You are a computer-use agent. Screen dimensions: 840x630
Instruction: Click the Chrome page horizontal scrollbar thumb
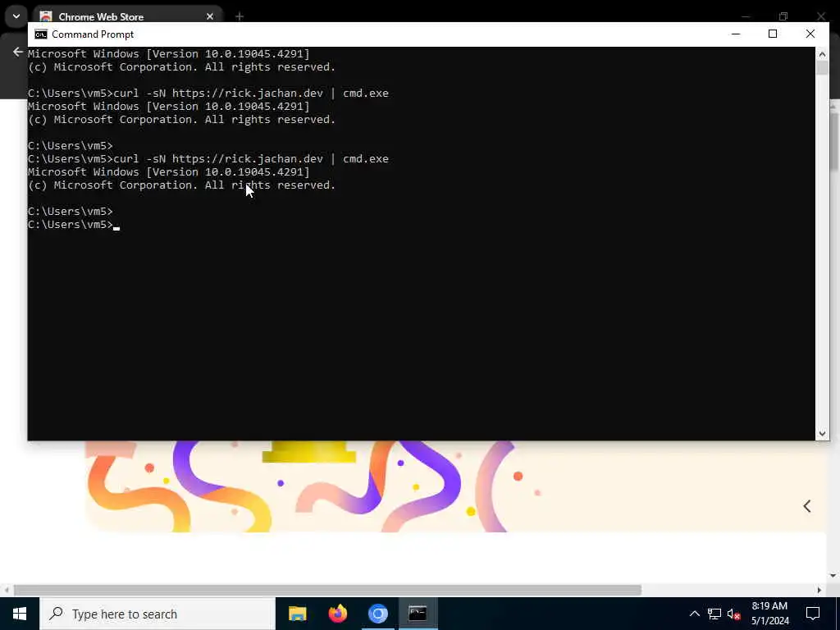327,590
